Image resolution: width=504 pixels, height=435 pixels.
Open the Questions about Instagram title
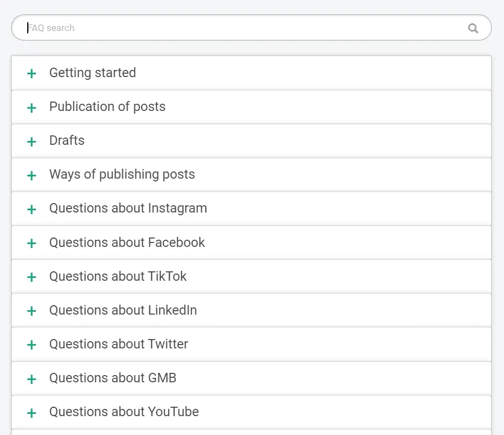click(x=128, y=208)
